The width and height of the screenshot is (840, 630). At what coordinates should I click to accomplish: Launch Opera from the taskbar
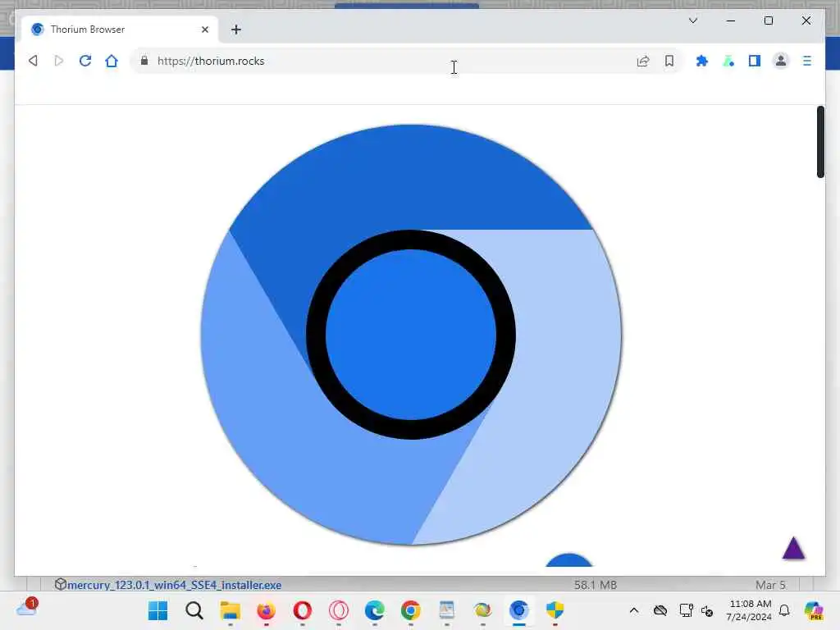(x=303, y=610)
